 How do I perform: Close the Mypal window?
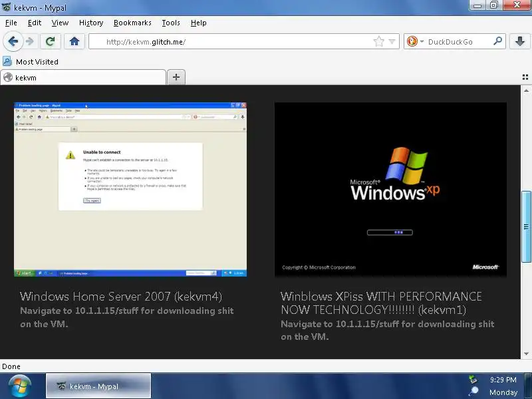click(x=517, y=5)
